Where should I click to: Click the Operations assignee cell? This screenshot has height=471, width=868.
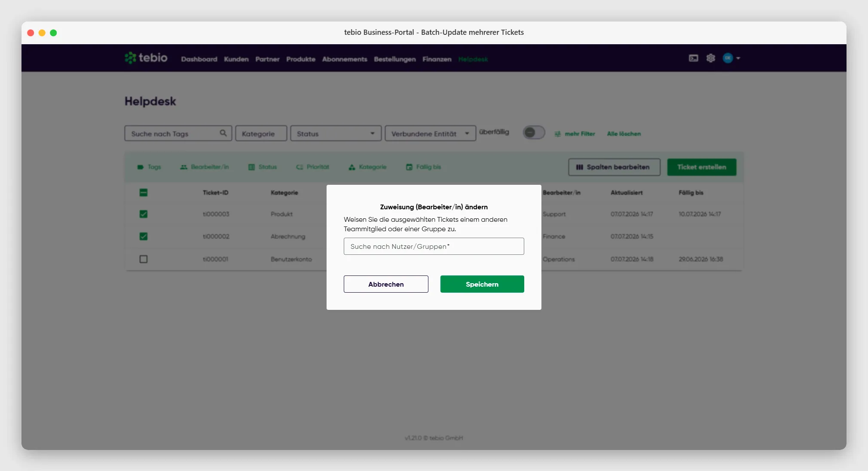(x=559, y=259)
